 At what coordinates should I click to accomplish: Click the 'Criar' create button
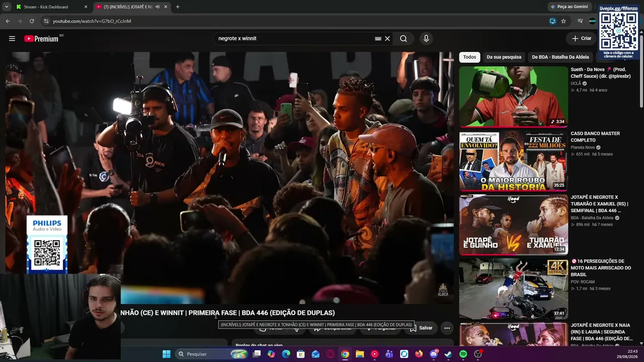(582, 38)
